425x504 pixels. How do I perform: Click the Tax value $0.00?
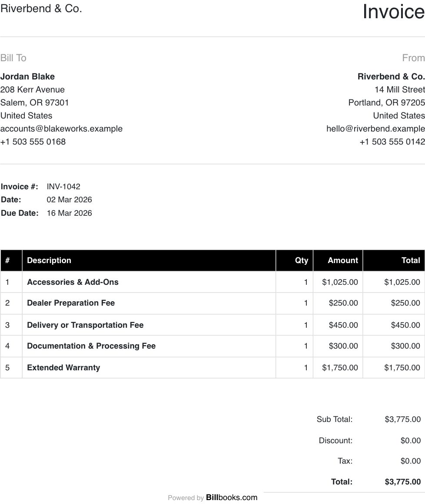pyautogui.click(x=411, y=461)
